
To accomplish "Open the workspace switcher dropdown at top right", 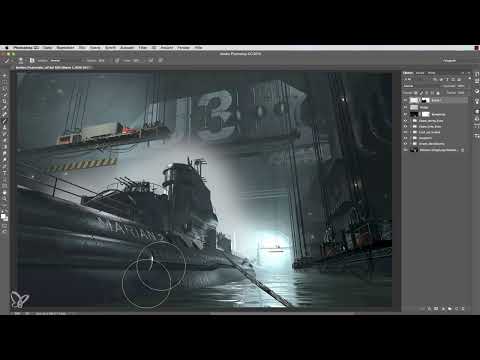I will (x=450, y=60).
